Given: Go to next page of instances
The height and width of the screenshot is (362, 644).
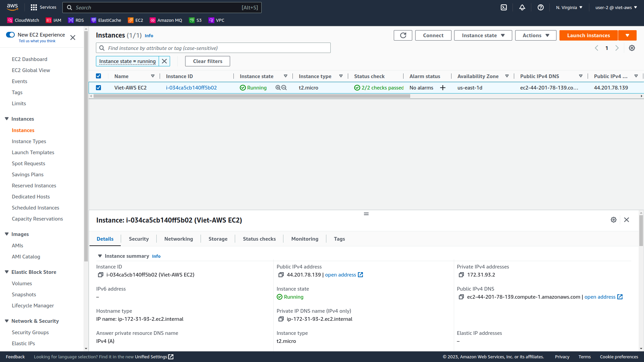Looking at the screenshot, I should click(617, 48).
